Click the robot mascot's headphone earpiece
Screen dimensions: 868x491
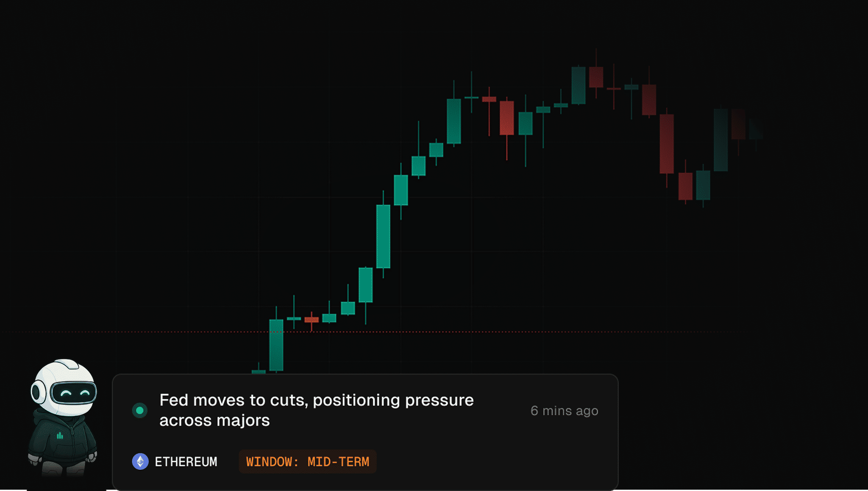(38, 392)
